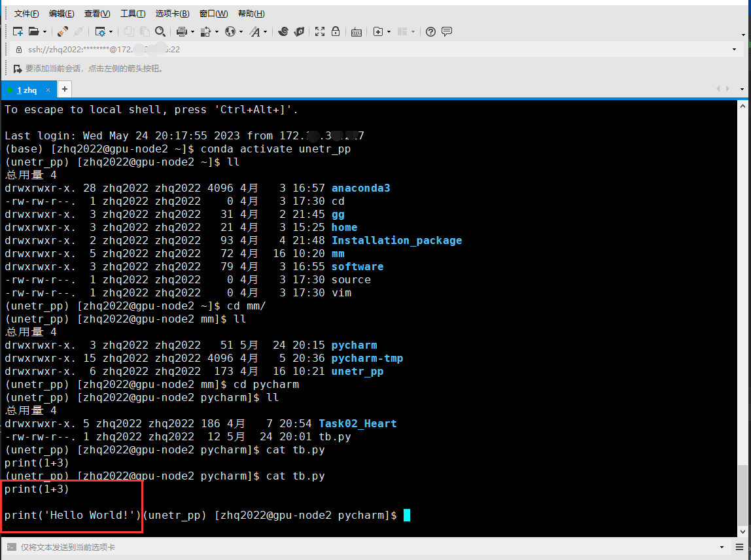The width and height of the screenshot is (751, 560).
Task: Launch Xftp swirl icon
Action: (x=283, y=31)
